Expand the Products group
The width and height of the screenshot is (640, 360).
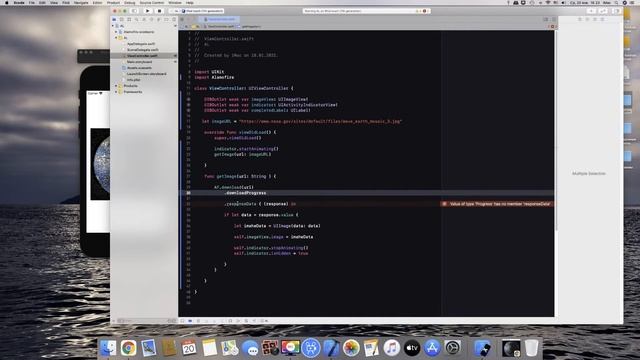coord(116,86)
